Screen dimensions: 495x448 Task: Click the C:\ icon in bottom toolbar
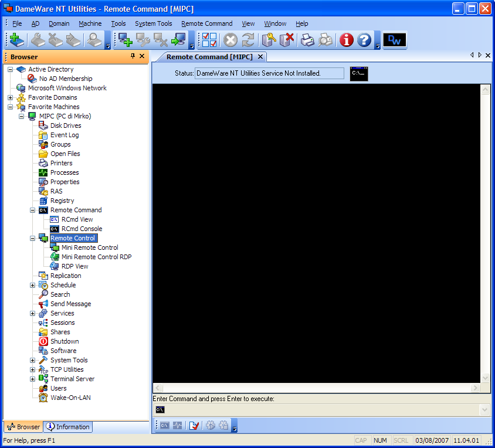click(x=164, y=426)
